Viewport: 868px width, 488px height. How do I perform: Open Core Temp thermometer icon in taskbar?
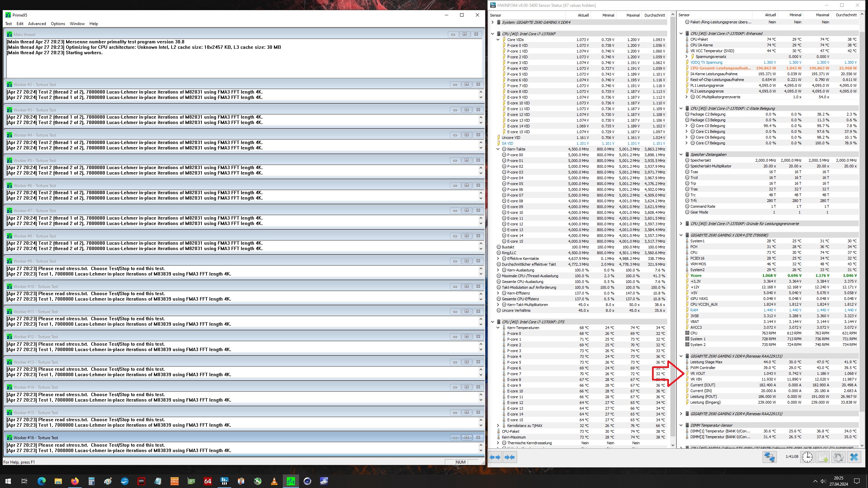[241, 481]
